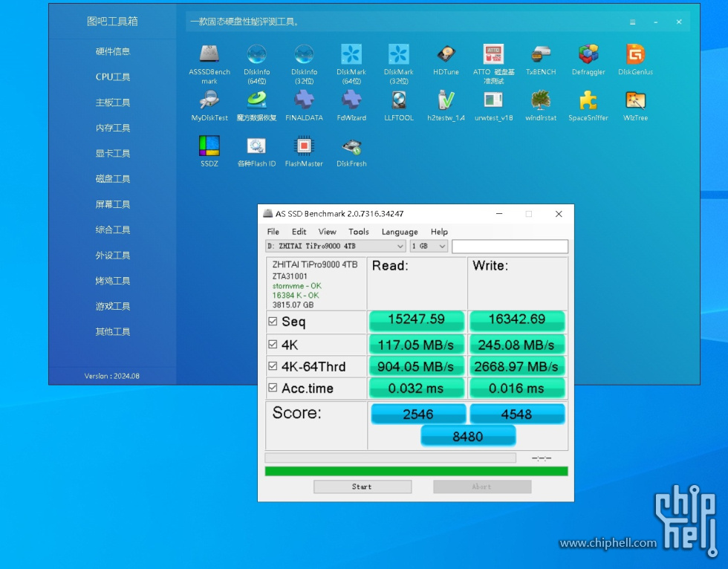Open the Help menu in AS SSD
The height and width of the screenshot is (569, 728).
coord(439,232)
